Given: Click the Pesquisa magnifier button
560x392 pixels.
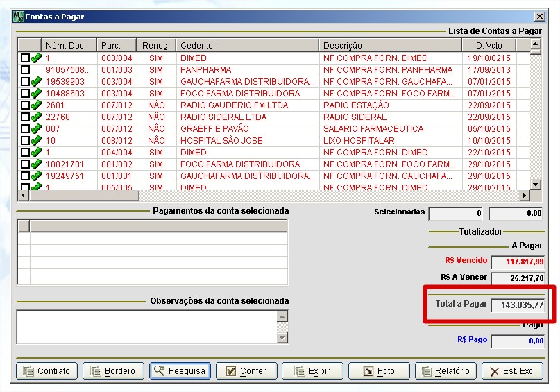Looking at the screenshot, I should pos(179,371).
